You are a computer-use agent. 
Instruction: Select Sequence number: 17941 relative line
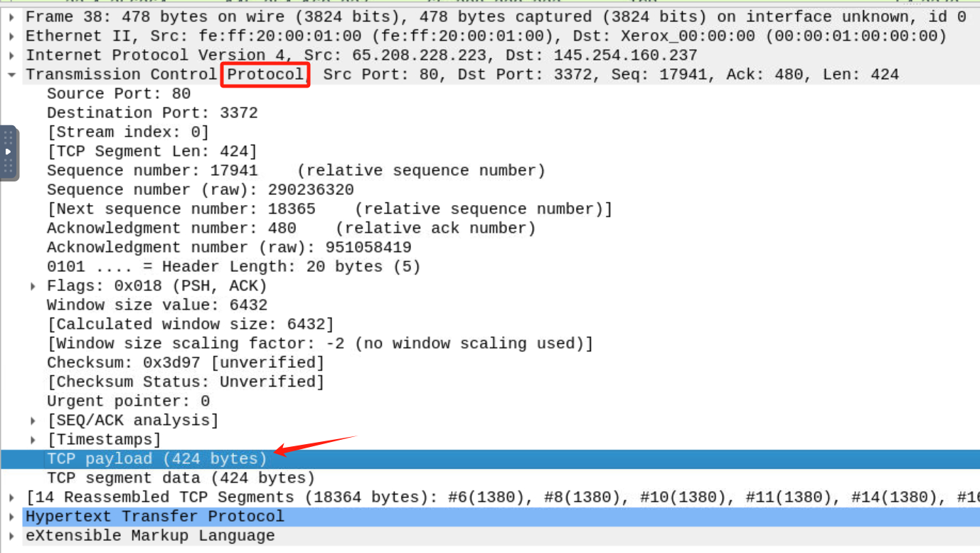coord(296,170)
